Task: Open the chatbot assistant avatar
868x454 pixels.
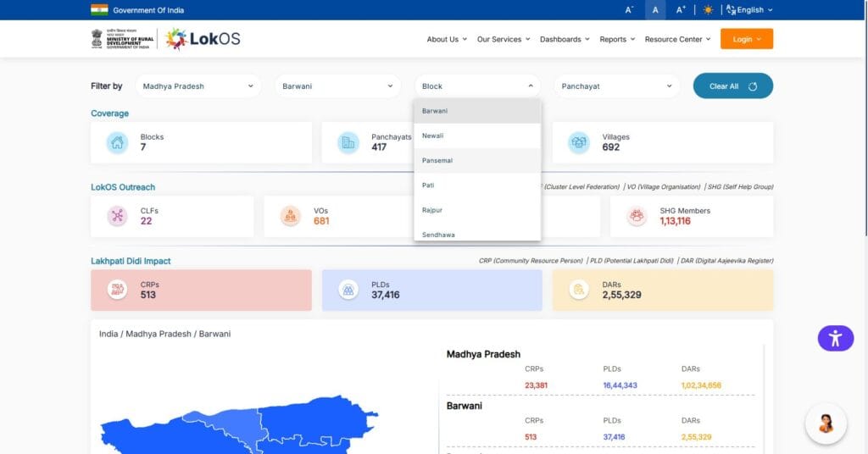Action: (x=826, y=424)
